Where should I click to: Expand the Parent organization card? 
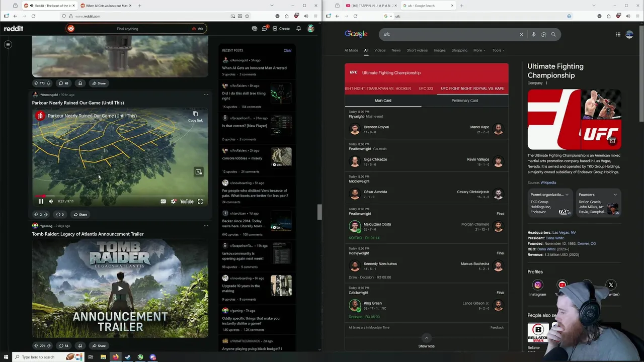[x=550, y=203]
